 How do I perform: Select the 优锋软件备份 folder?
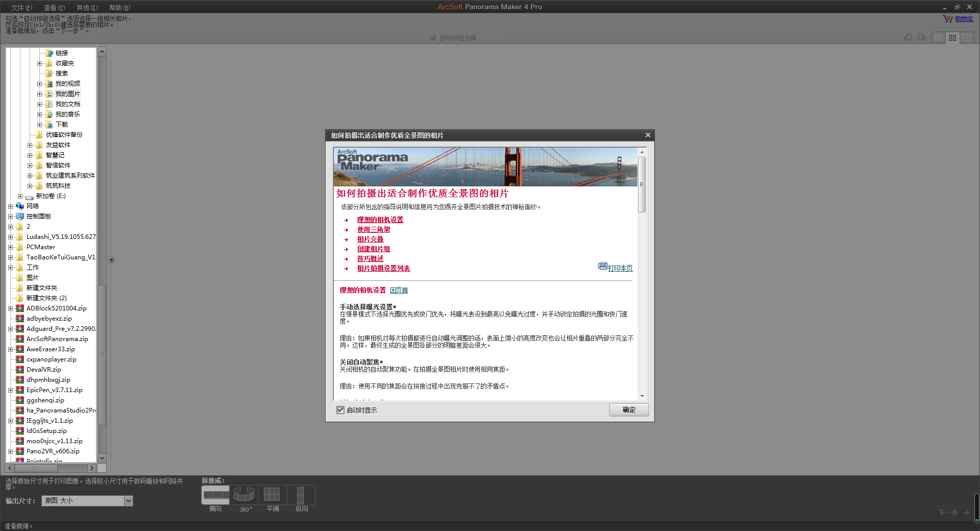(64, 135)
